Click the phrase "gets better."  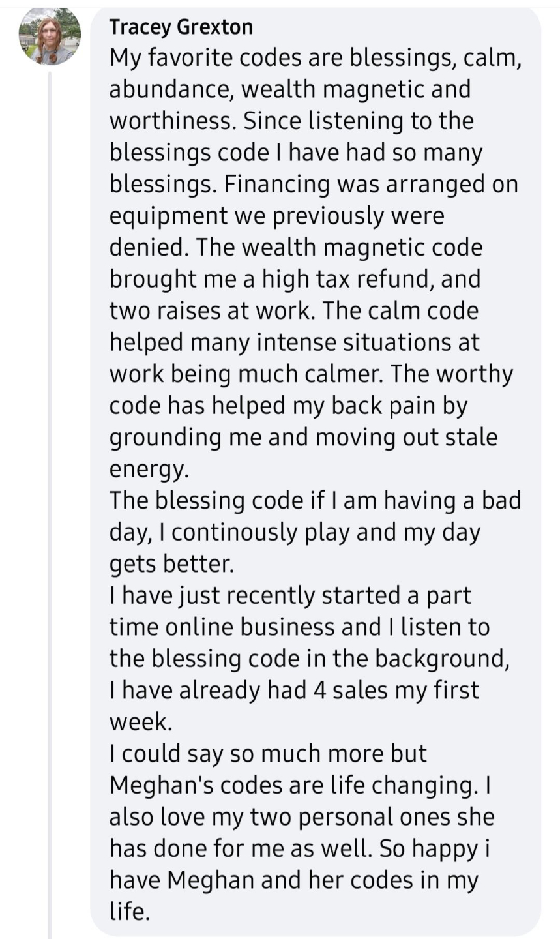point(171,564)
